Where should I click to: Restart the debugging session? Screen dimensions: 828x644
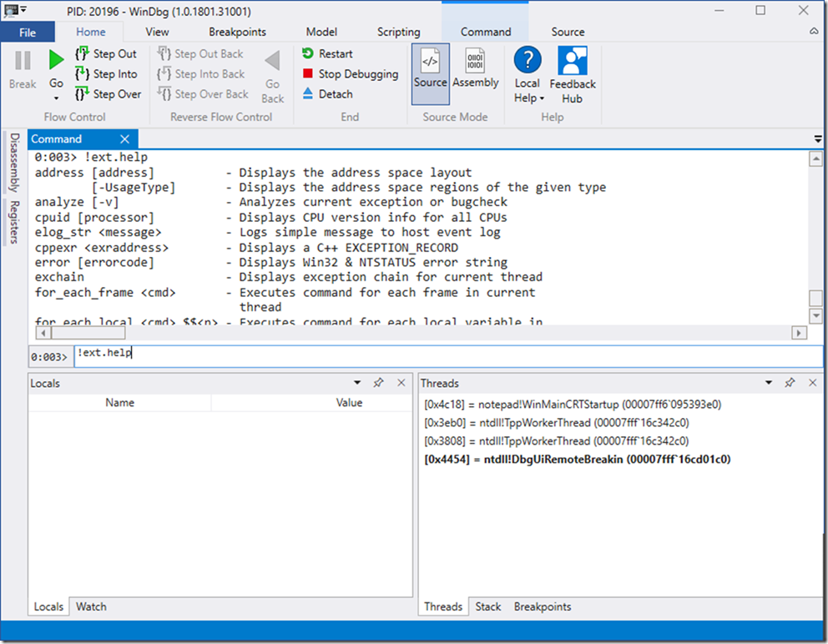pos(327,54)
